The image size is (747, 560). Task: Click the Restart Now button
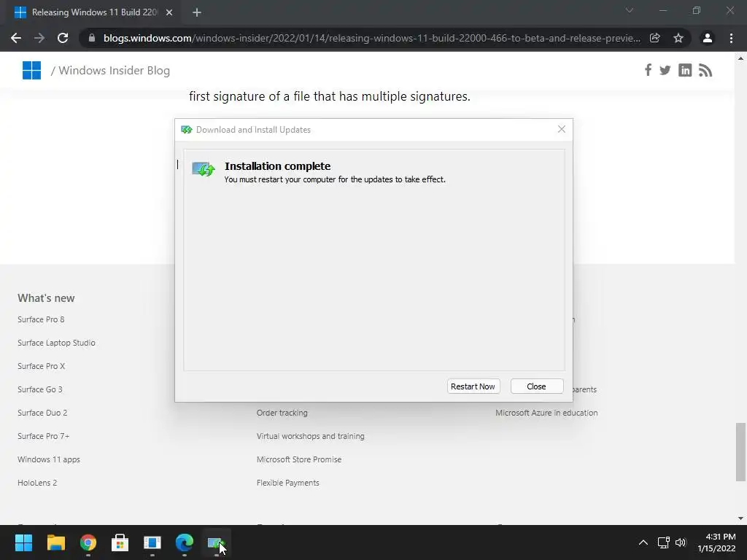(x=473, y=386)
